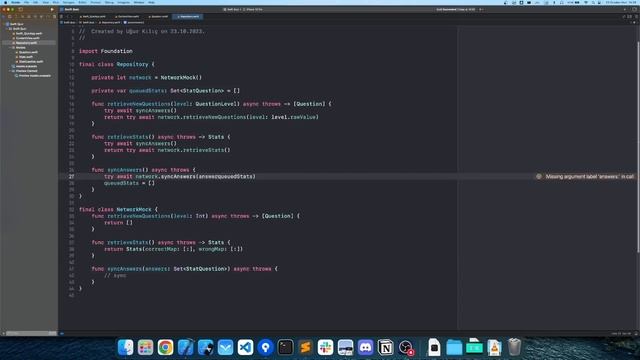Image resolution: width=640 pixels, height=360 pixels.
Task: Open the Debug menu
Action: tap(109, 2)
